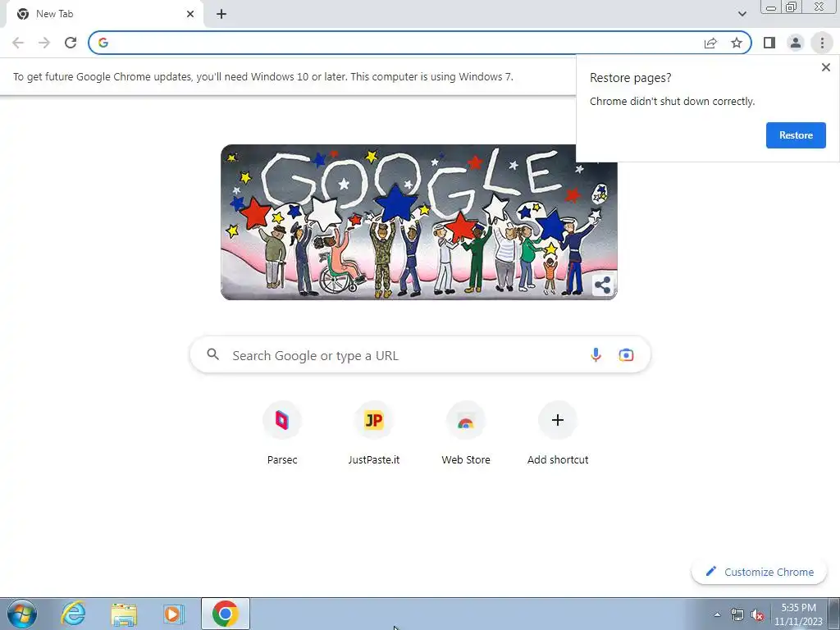Open Chrome's three-dot menu

822,43
